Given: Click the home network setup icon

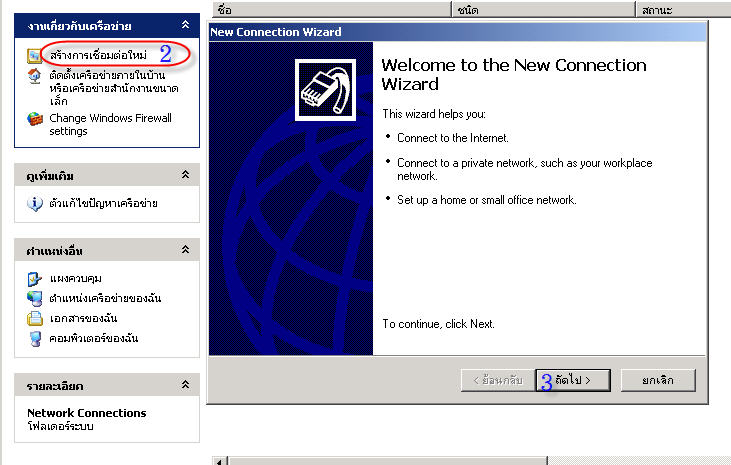Looking at the screenshot, I should [34, 76].
